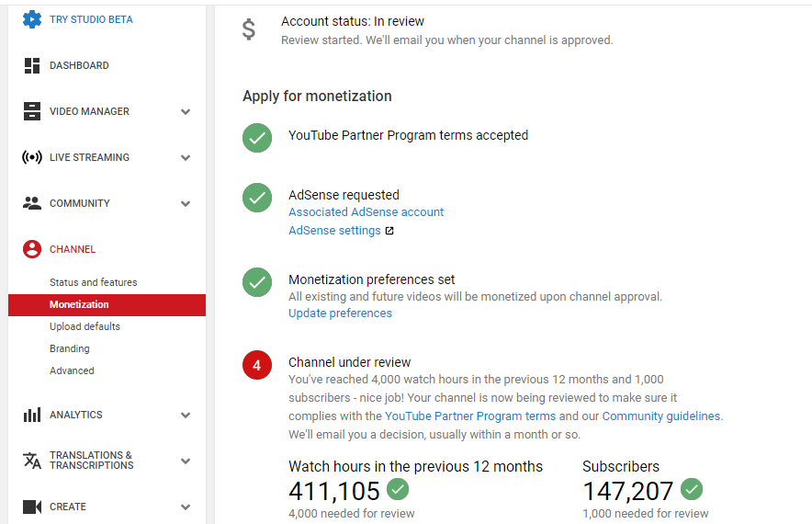Click 'AdSense requested' text
Viewport: 812px width, 524px height.
coord(344,195)
